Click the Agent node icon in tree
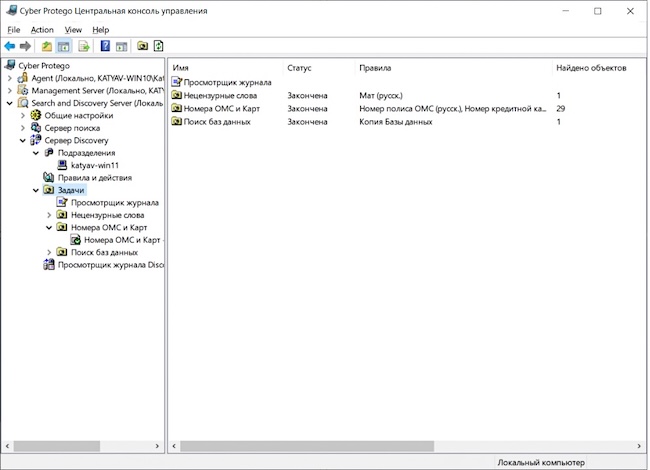Screen dimensions: 650x470 click(x=23, y=78)
